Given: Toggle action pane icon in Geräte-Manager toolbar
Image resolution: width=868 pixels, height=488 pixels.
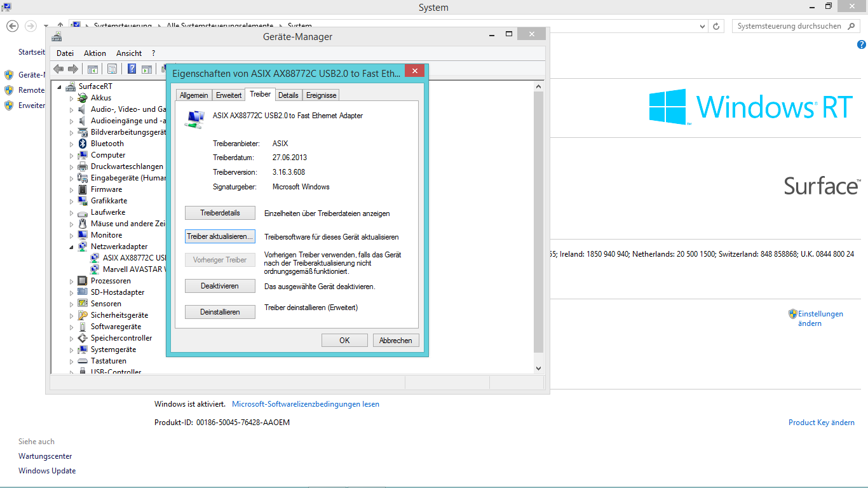Looking at the screenshot, I should pyautogui.click(x=147, y=69).
